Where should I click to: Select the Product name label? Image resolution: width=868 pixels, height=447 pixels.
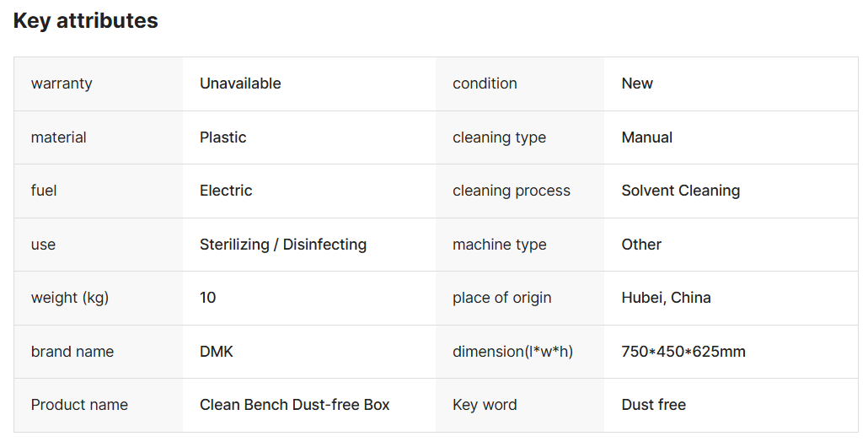coord(79,405)
